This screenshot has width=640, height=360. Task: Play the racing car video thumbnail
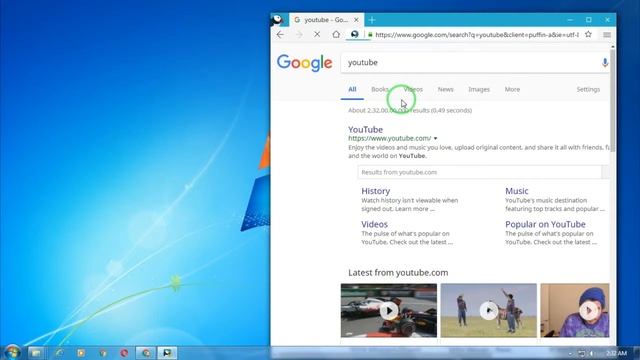pos(389,311)
